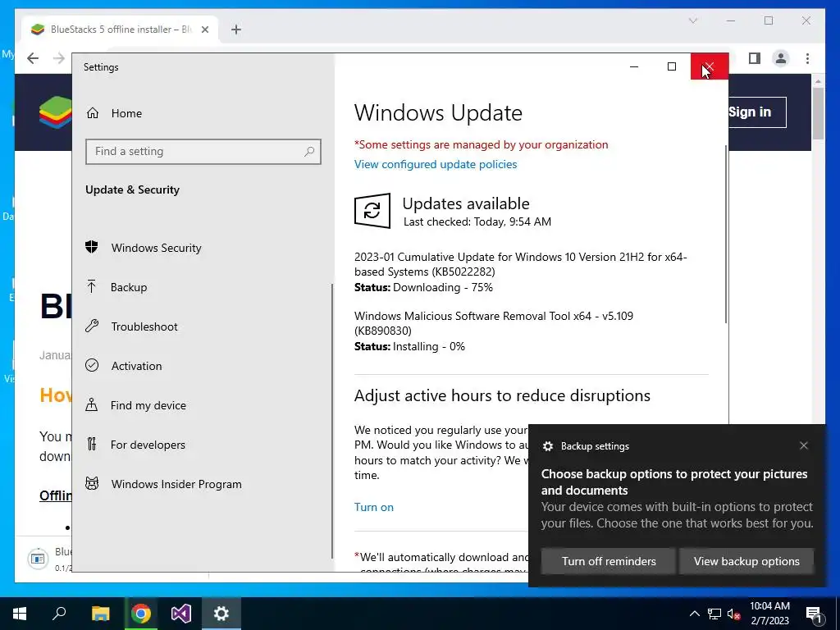
Task: Click the Troubleshoot wrench icon
Action: click(92, 326)
